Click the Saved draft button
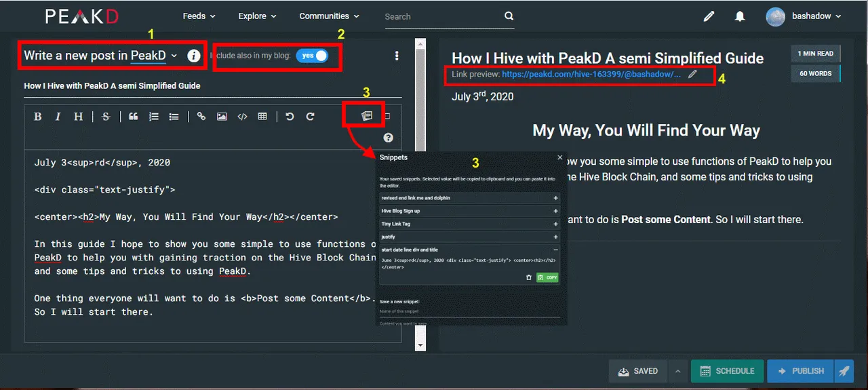The width and height of the screenshot is (868, 390). pos(638,371)
